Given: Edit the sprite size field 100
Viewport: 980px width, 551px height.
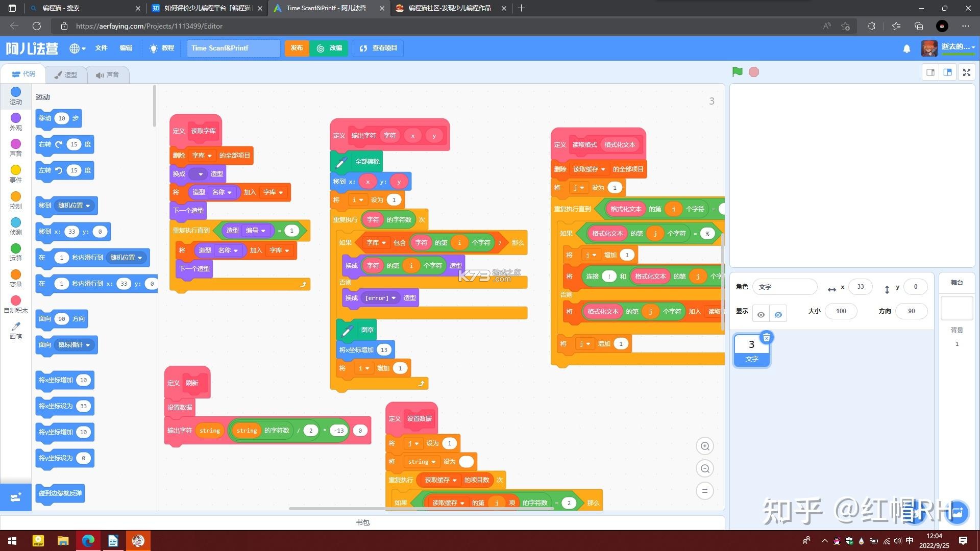Looking at the screenshot, I should click(x=841, y=311).
